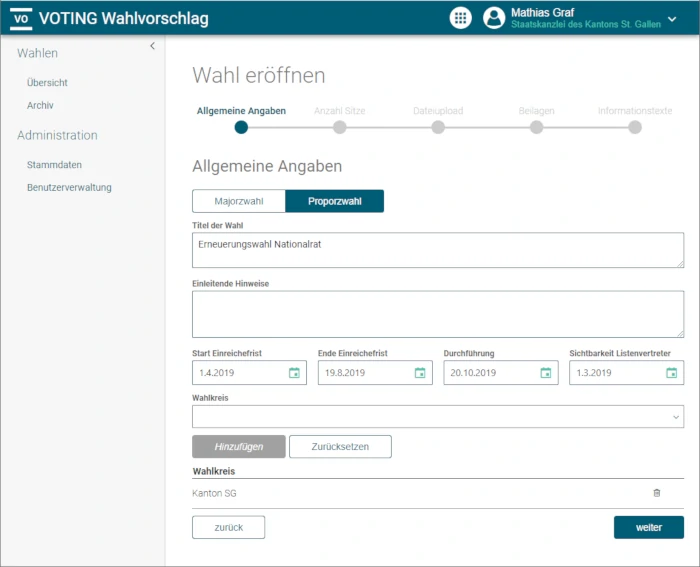The width and height of the screenshot is (700, 567).
Task: Click the user profile avatar icon
Action: (494, 17)
